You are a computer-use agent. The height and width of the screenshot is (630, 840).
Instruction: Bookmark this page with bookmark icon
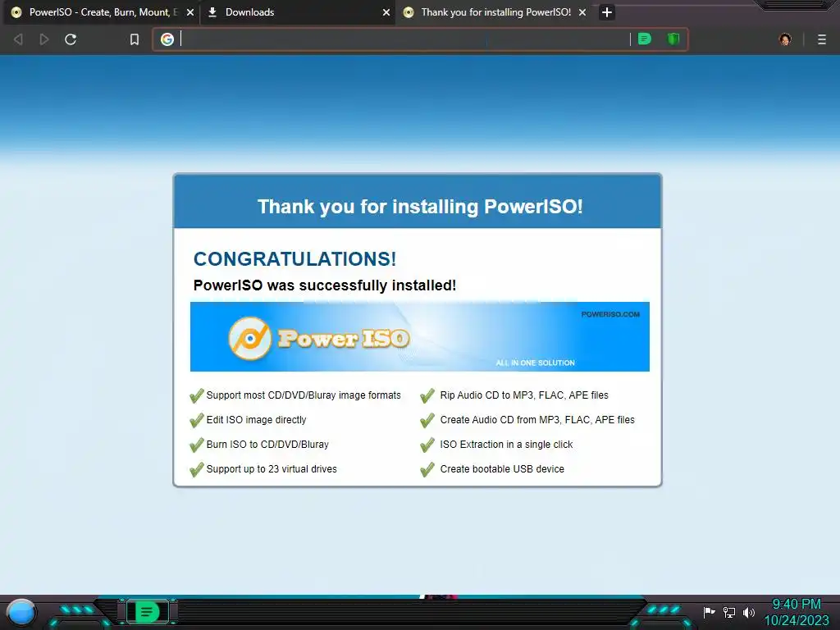135,39
